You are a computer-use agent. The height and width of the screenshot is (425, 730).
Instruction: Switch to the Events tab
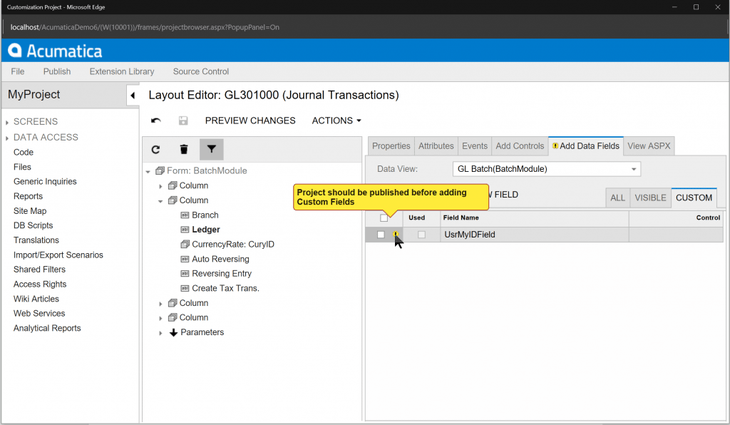tap(474, 146)
